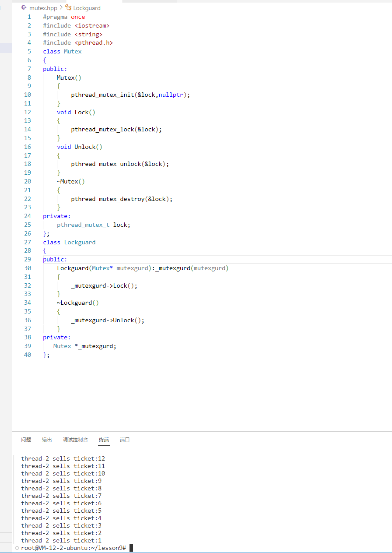The image size is (392, 553).
Task: Click terminal line 'thread-2 sells ticket:12'
Action: 63,459
